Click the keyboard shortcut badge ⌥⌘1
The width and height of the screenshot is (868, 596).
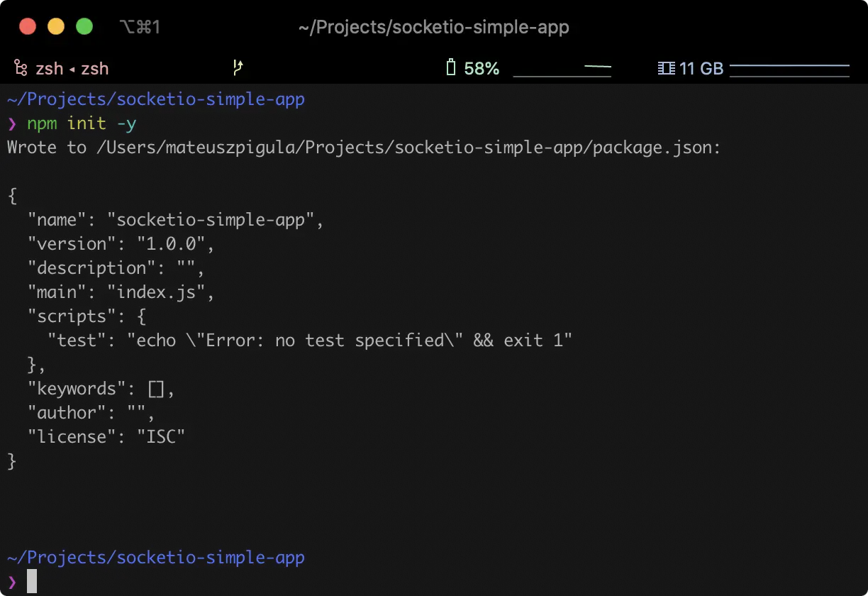139,27
